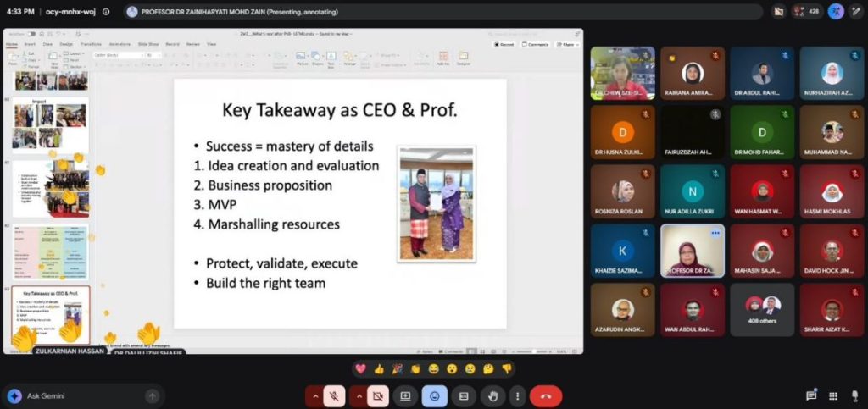Send the sad face reaction

point(470,368)
